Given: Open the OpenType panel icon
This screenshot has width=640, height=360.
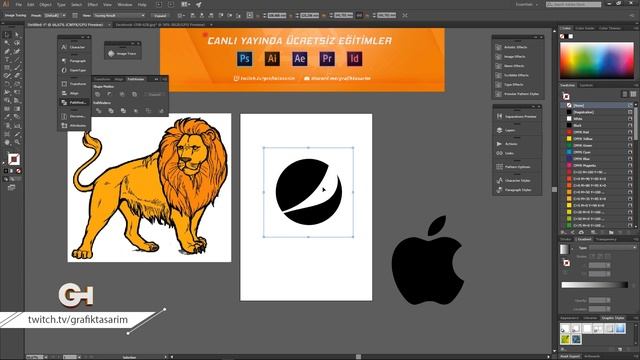Looking at the screenshot, I should click(64, 70).
